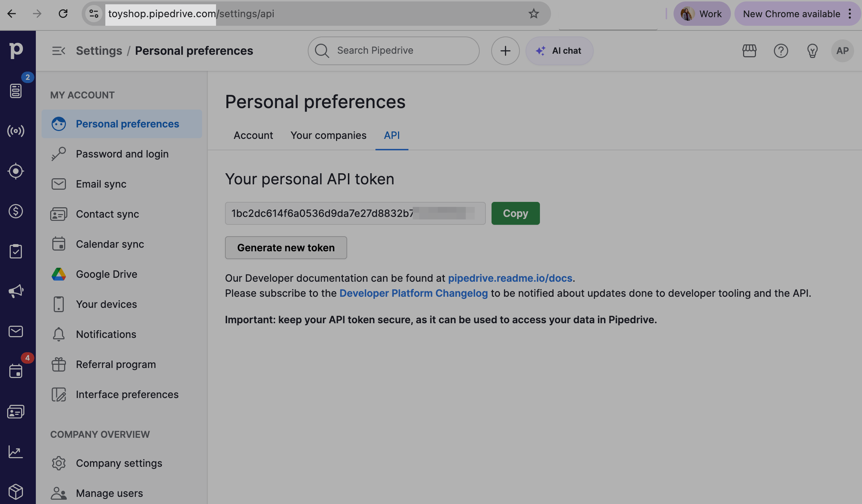Screen dimensions: 862x504
Task: Open the lightbulb Sales Assistant icon
Action: click(812, 51)
